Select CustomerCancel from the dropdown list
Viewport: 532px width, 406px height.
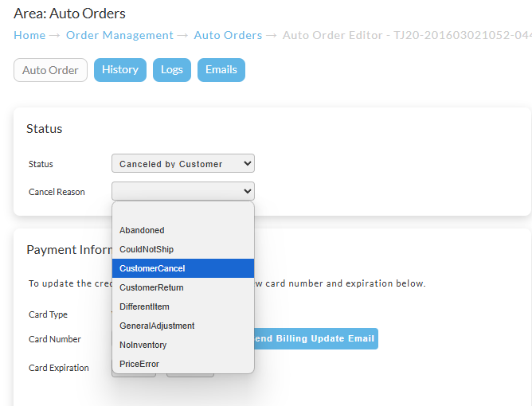point(183,268)
